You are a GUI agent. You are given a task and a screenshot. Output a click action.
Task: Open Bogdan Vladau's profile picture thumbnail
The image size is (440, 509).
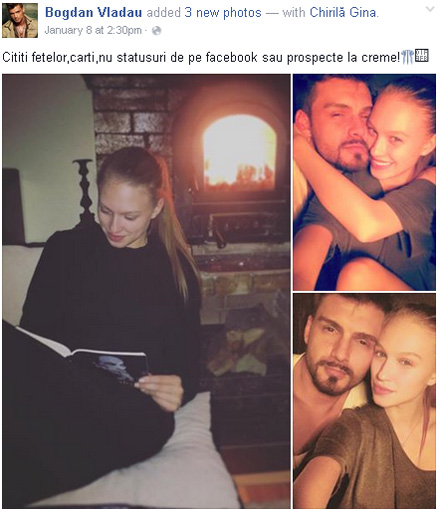tap(20, 20)
